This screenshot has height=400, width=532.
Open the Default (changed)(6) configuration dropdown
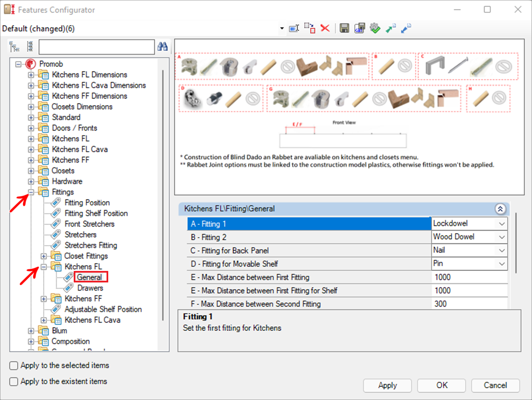(x=282, y=28)
